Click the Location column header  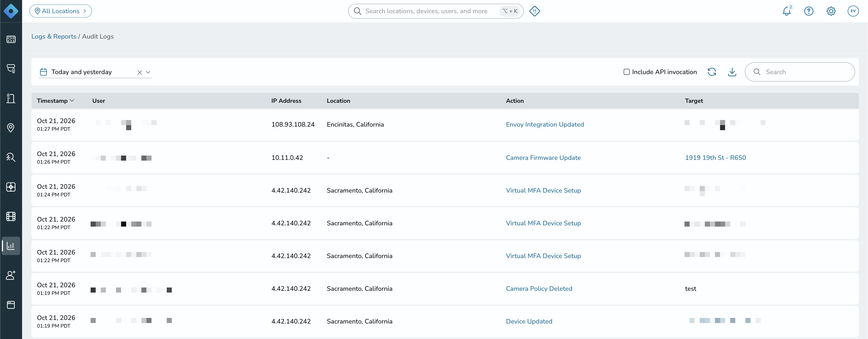(x=338, y=101)
